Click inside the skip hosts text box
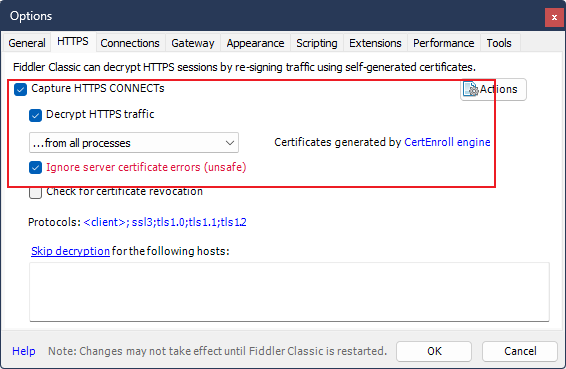This screenshot has width=566, height=369. pos(289,292)
